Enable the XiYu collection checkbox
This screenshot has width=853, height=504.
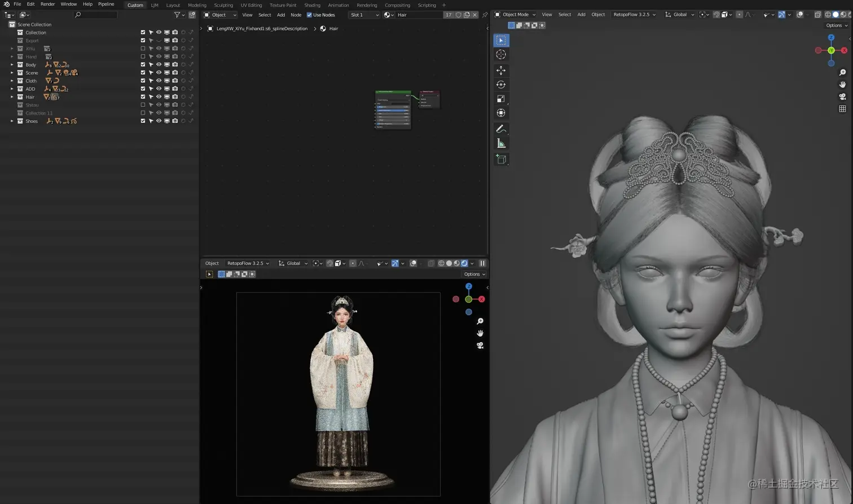click(143, 48)
